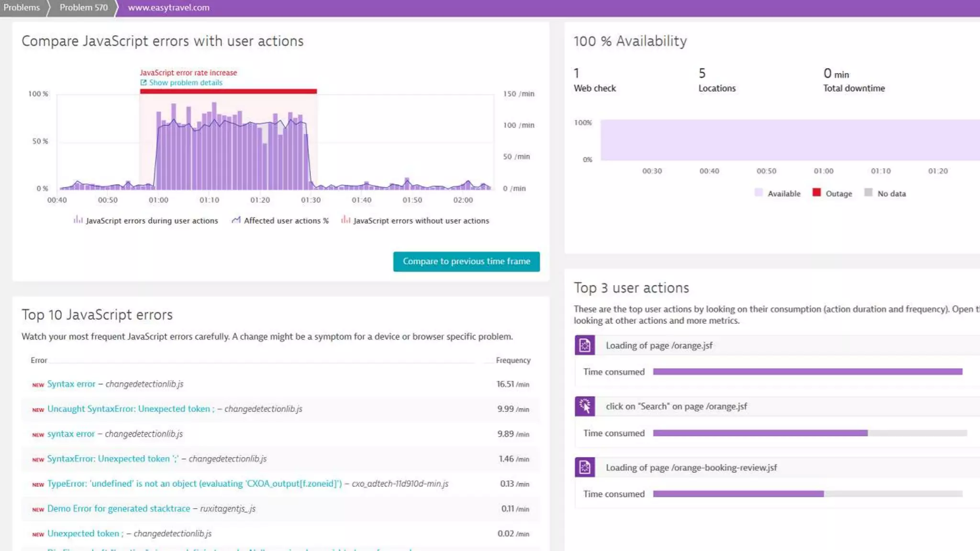
Task: Open Problem 570 breadcrumb
Action: pyautogui.click(x=84, y=8)
